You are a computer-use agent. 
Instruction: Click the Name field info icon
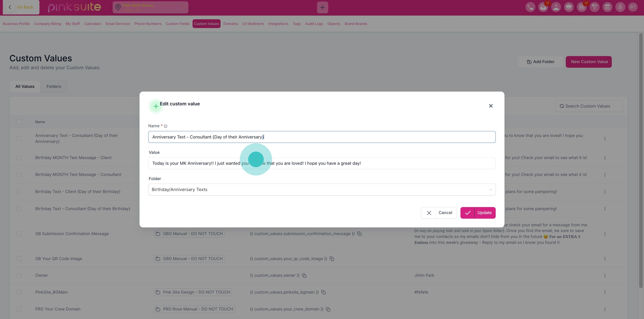(166, 126)
